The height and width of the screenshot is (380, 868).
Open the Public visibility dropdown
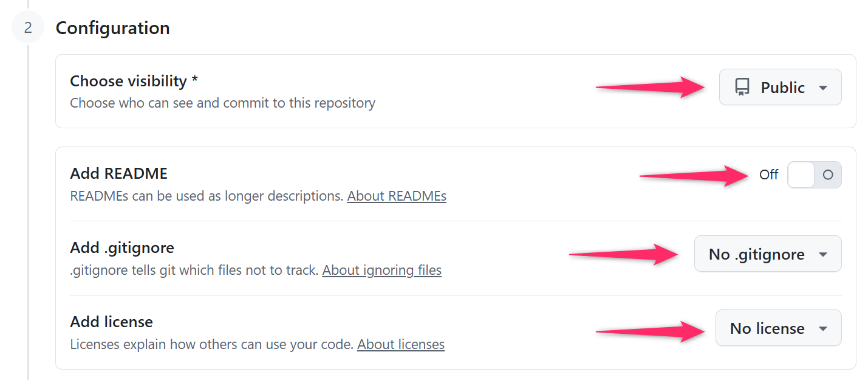[780, 88]
